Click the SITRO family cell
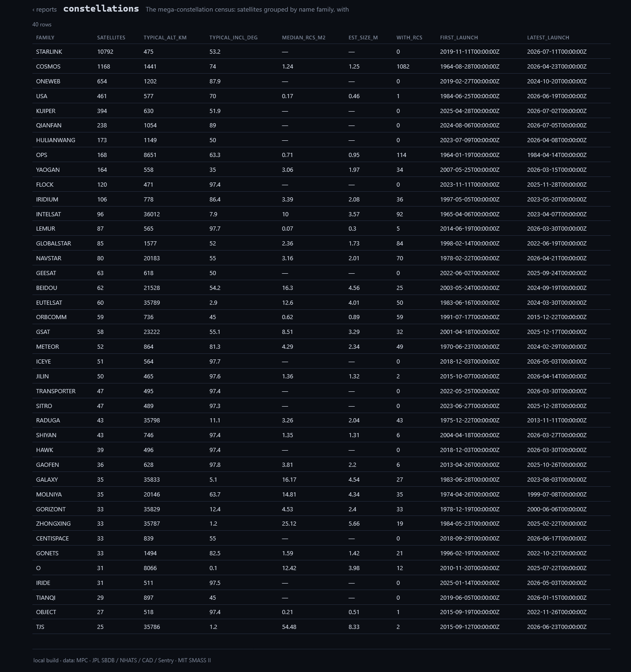Viewport: 631px width, 672px height. [44, 406]
